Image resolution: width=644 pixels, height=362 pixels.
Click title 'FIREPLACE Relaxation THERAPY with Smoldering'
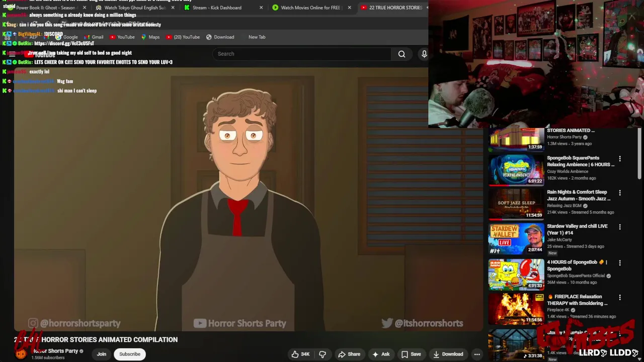point(578,300)
